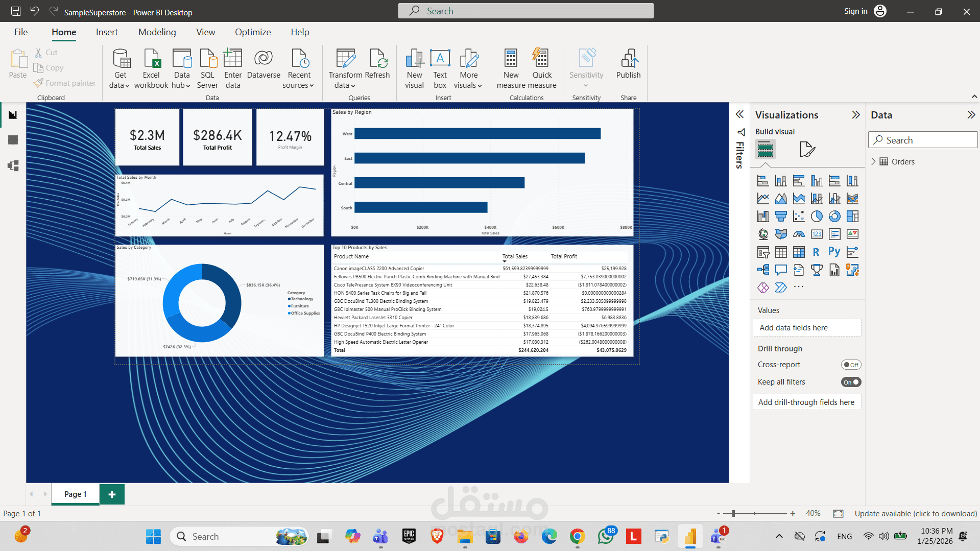Choose the Matrix visual icon

(x=799, y=252)
